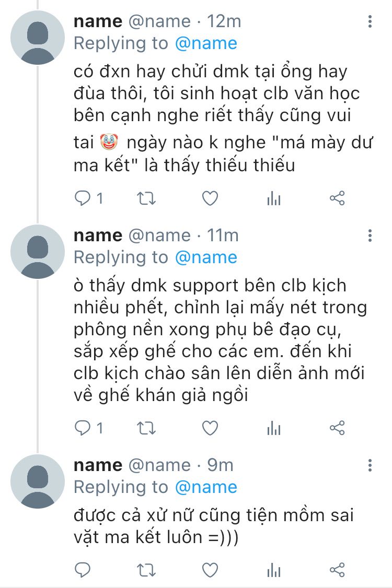Open @name mention in 12m tweet reply line
Image resolution: width=392 pixels, height=588 pixels.
(206, 43)
